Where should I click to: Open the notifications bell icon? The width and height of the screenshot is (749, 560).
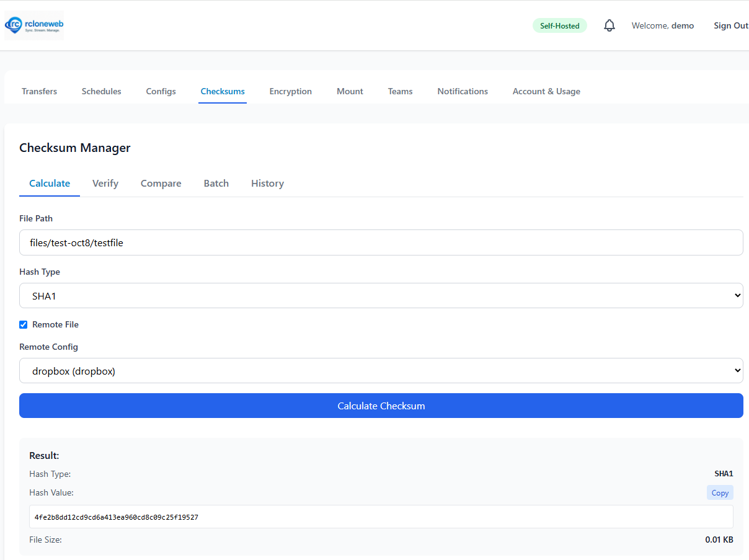[609, 25]
